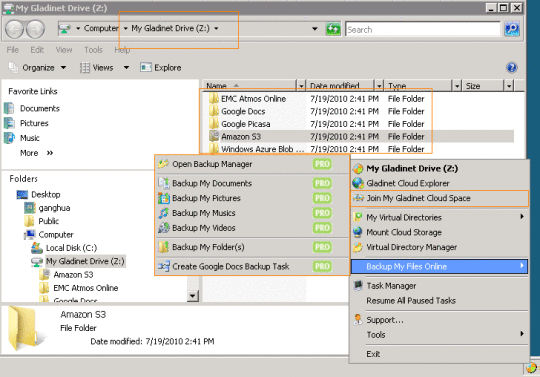
Task: Open the Organize dropdown arrow
Action: pos(63,67)
